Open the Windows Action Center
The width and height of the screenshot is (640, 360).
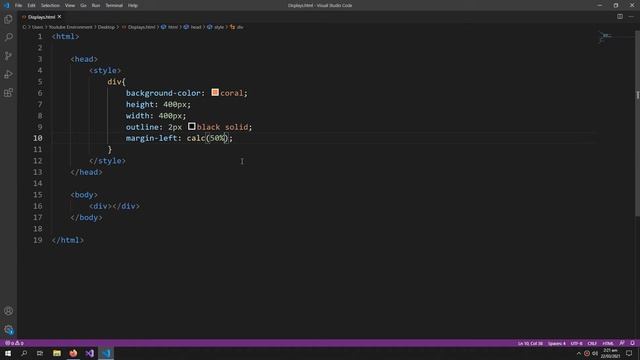629,353
